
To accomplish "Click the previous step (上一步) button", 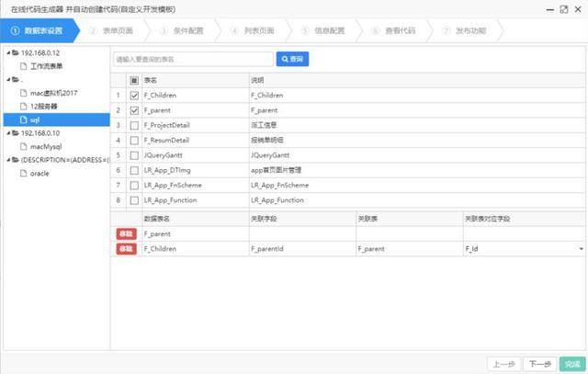I will [x=504, y=364].
